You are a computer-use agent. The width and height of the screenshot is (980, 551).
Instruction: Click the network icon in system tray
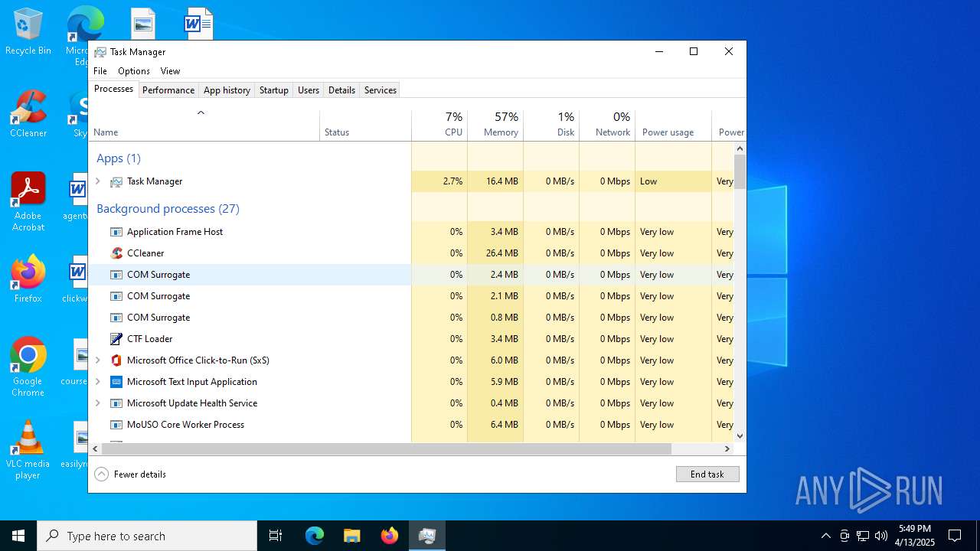tap(863, 536)
